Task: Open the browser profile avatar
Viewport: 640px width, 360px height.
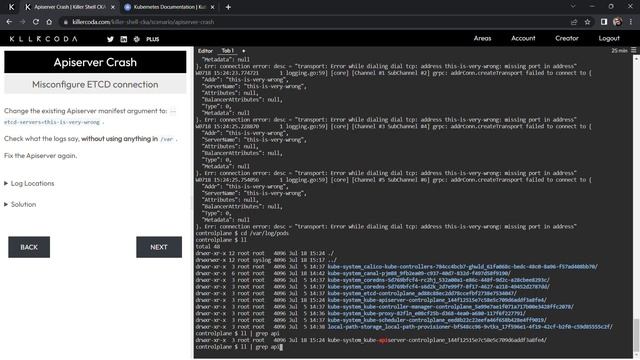Action: pyautogui.click(x=618, y=22)
